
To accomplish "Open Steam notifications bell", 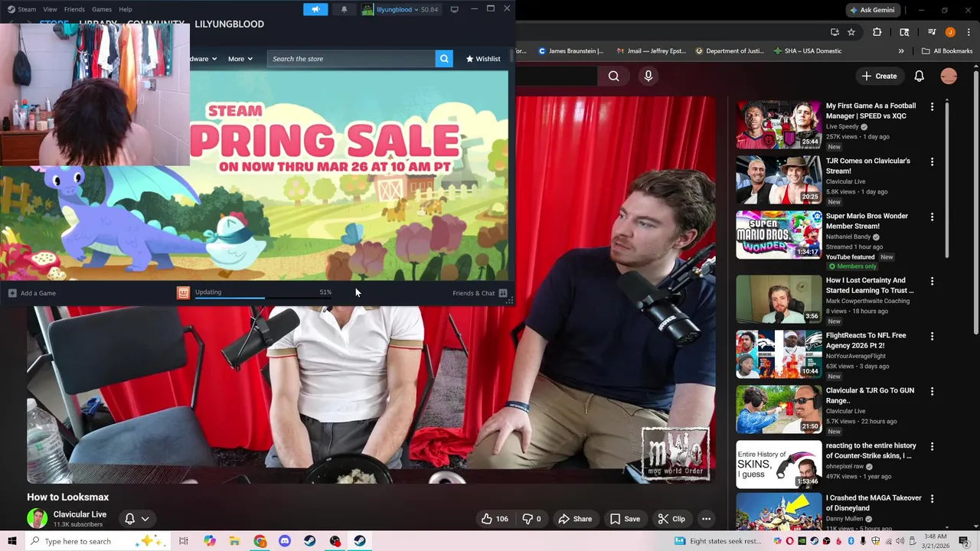I will 344,9.
